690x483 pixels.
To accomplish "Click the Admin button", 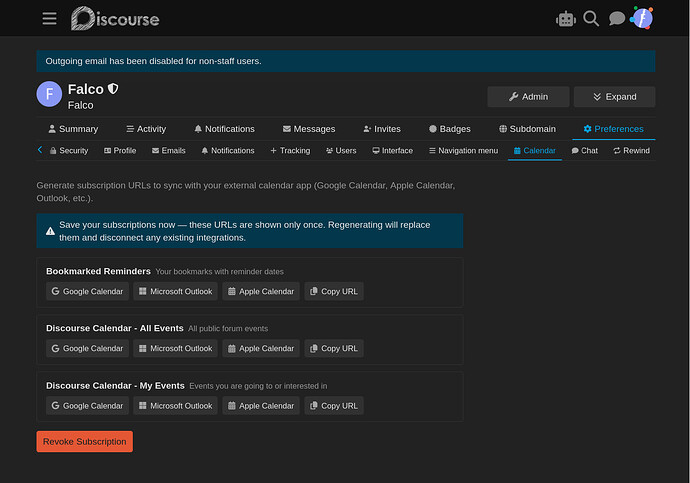I will (x=528, y=97).
